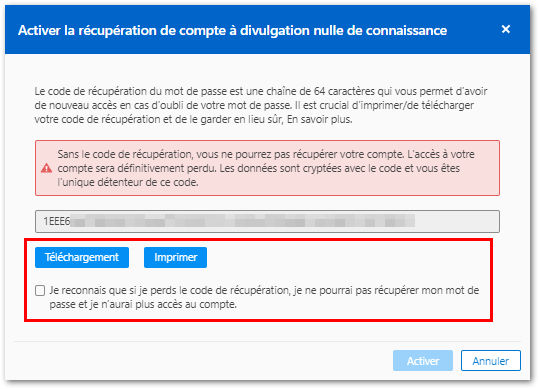Image resolution: width=539 pixels, height=389 pixels.
Task: Click the "passe et je n'aurai plus accès au compte" line
Action: tap(143, 304)
